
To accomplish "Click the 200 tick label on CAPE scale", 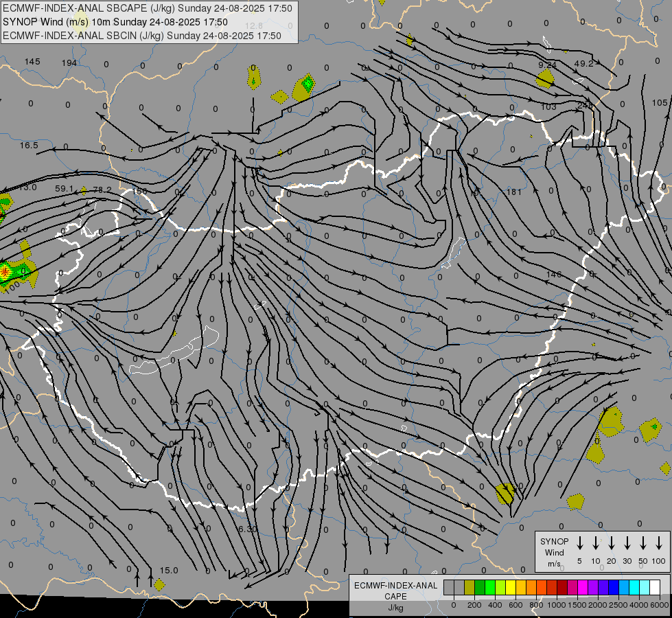I will [474, 605].
